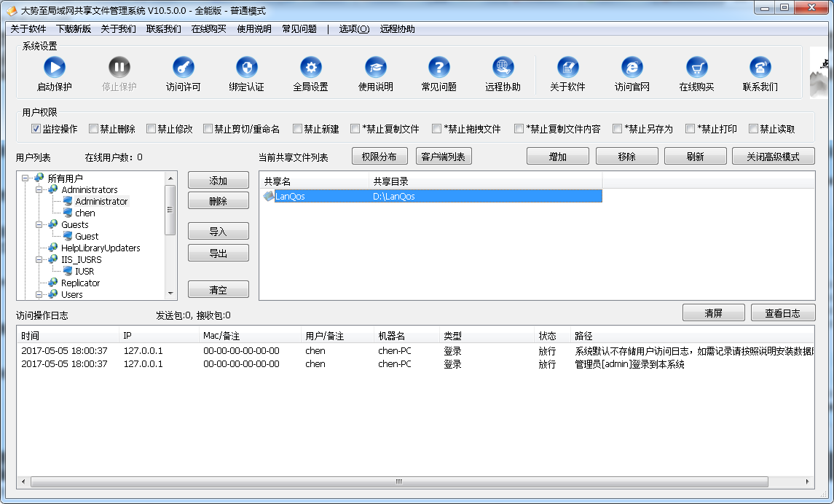Collapse the Administrators group node

[x=38, y=190]
